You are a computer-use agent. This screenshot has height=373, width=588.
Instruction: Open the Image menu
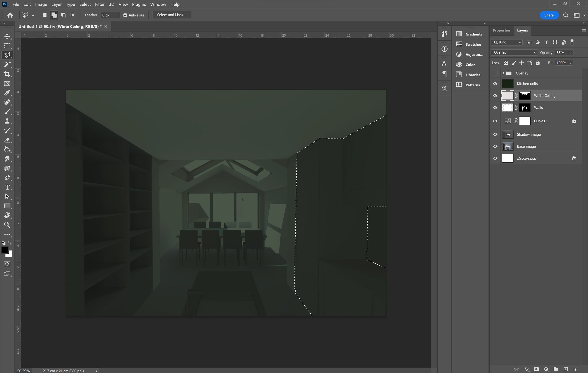click(41, 4)
